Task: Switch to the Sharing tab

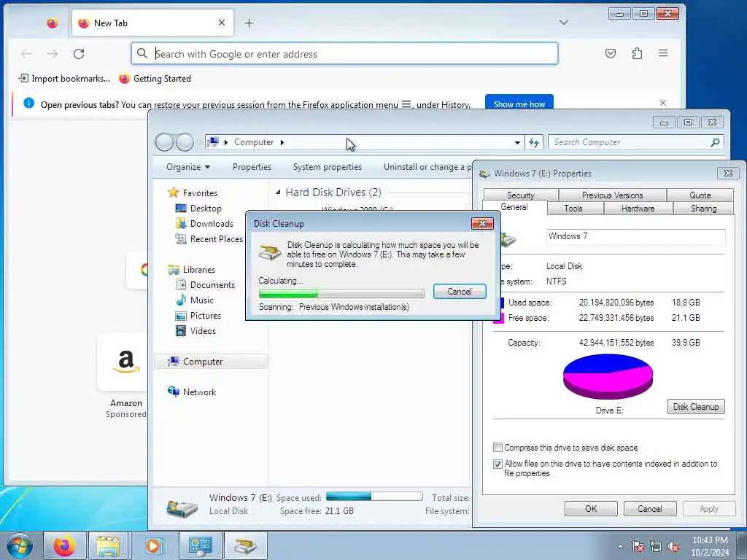Action: point(703,208)
